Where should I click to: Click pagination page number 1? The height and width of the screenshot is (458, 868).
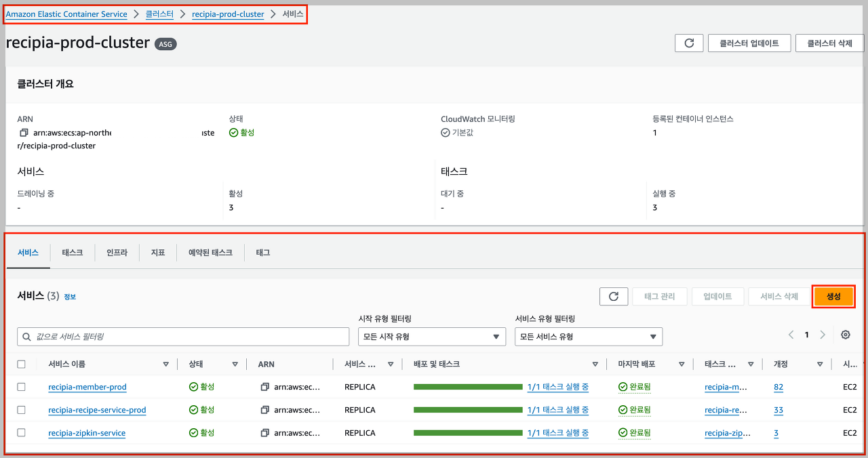coord(807,335)
